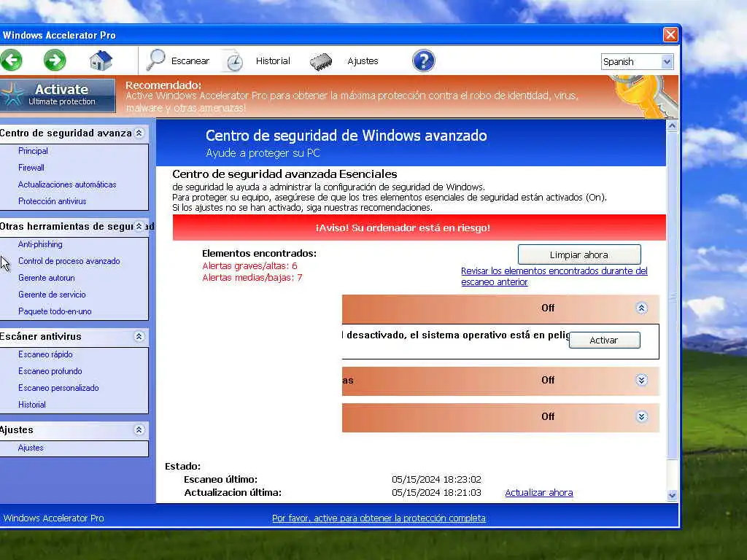Open Gerente de servicio

52,295
